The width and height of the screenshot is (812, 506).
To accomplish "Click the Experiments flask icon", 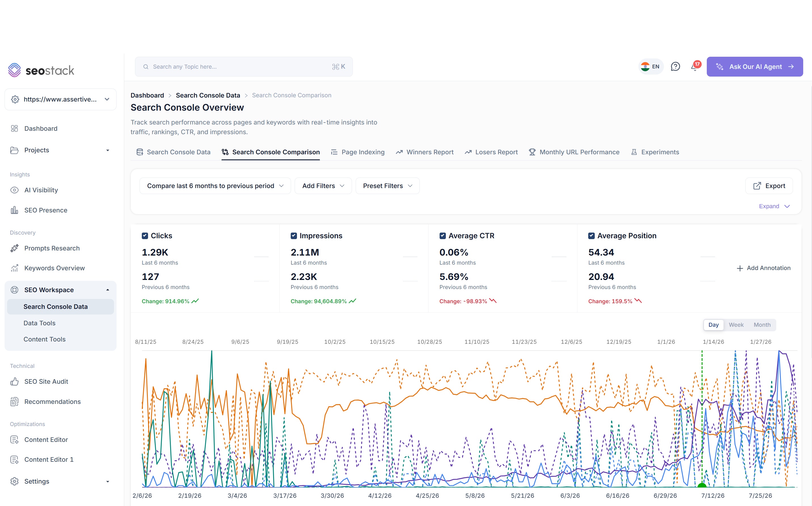I will point(634,152).
